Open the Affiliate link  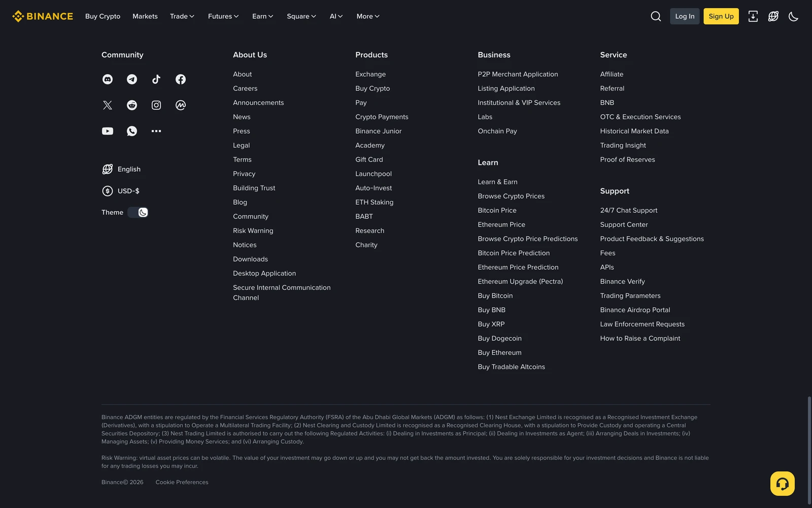(x=612, y=74)
